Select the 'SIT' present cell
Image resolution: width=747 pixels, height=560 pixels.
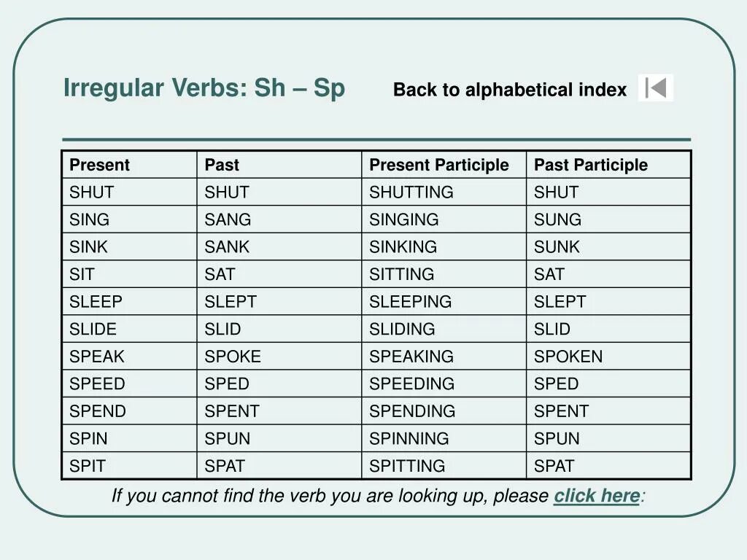82,275
